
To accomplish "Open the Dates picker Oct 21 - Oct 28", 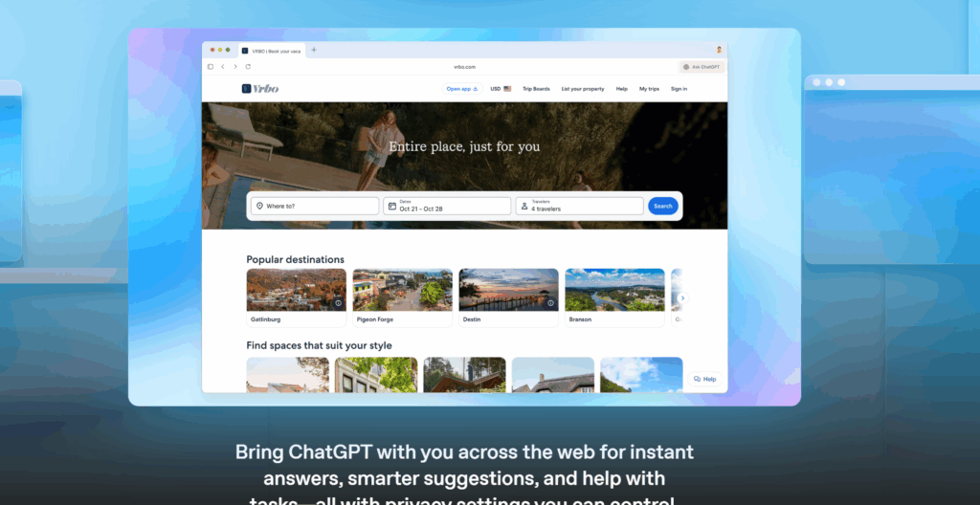I will (x=447, y=207).
